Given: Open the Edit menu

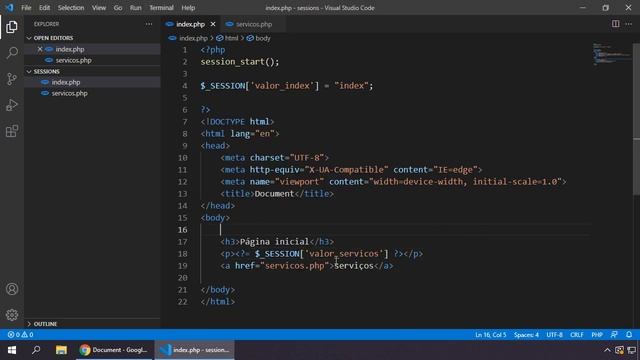Looking at the screenshot, I should coord(44,8).
